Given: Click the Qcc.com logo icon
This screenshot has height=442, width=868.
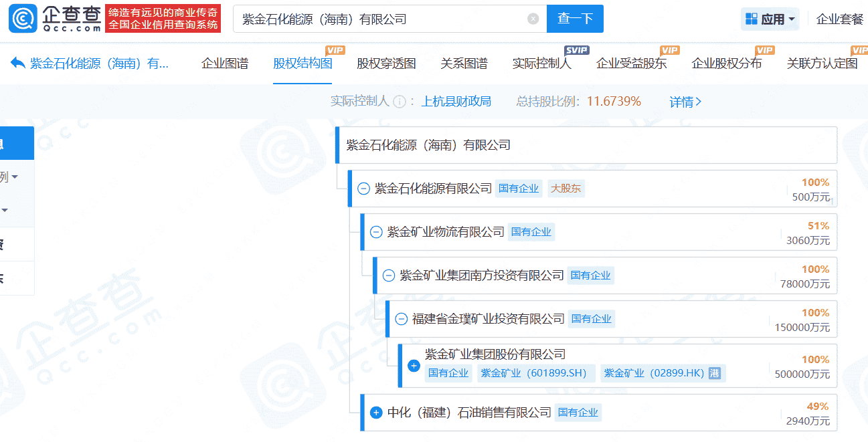Looking at the screenshot, I should point(22,18).
